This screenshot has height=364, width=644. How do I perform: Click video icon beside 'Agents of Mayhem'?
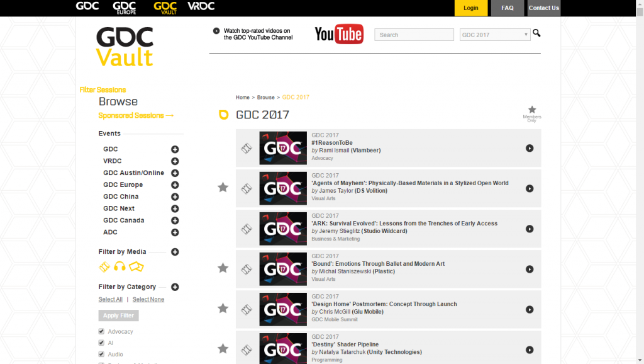pyautogui.click(x=247, y=188)
